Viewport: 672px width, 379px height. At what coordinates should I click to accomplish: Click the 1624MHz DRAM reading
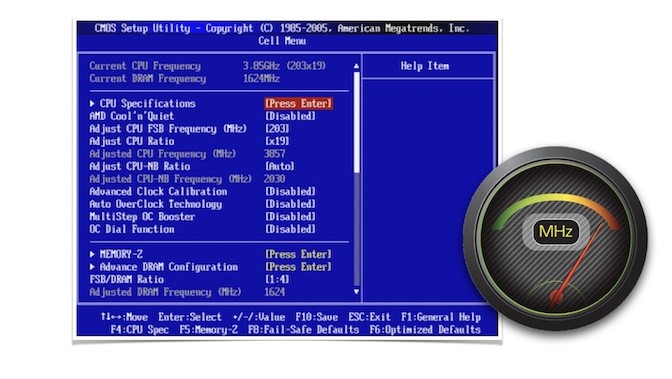(261, 79)
